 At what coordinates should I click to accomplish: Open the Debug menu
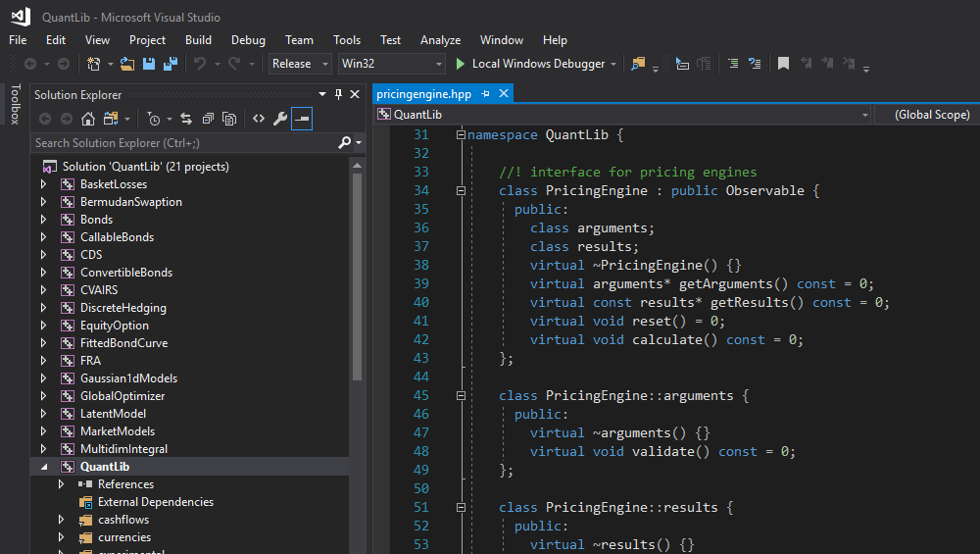(248, 40)
